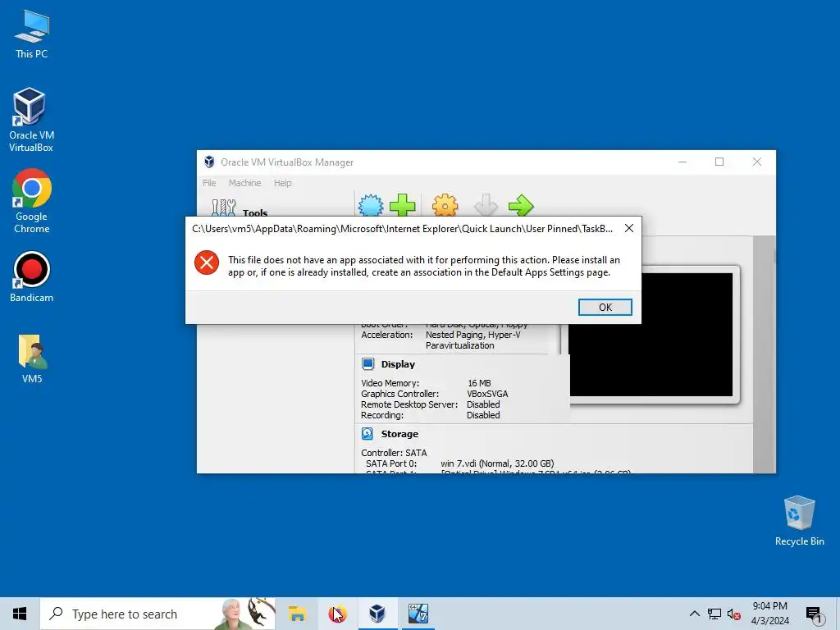The image size is (840, 630).
Task: Select Bandicam desktop shortcut
Action: click(x=32, y=277)
